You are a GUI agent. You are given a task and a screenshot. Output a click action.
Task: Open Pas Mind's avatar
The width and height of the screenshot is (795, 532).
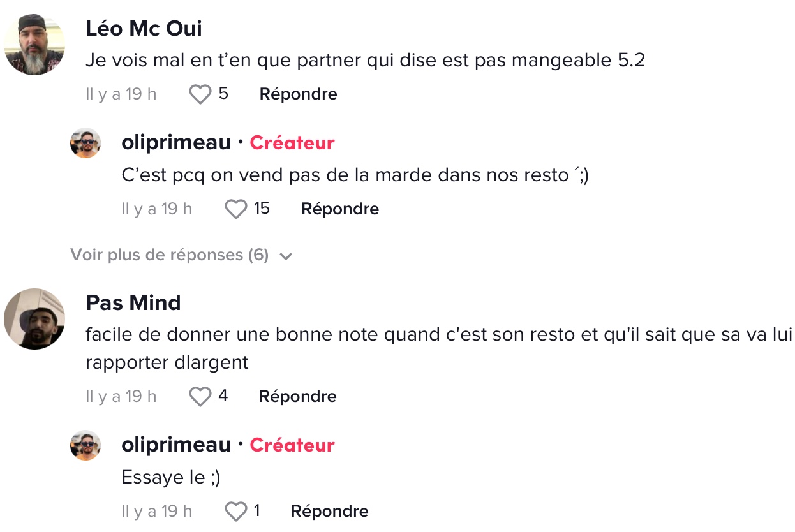tap(34, 319)
